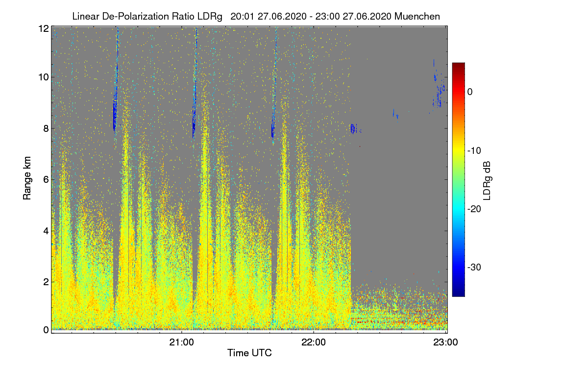Click the colorbar -20 label
This screenshot has height=392, width=588.
click(x=474, y=209)
